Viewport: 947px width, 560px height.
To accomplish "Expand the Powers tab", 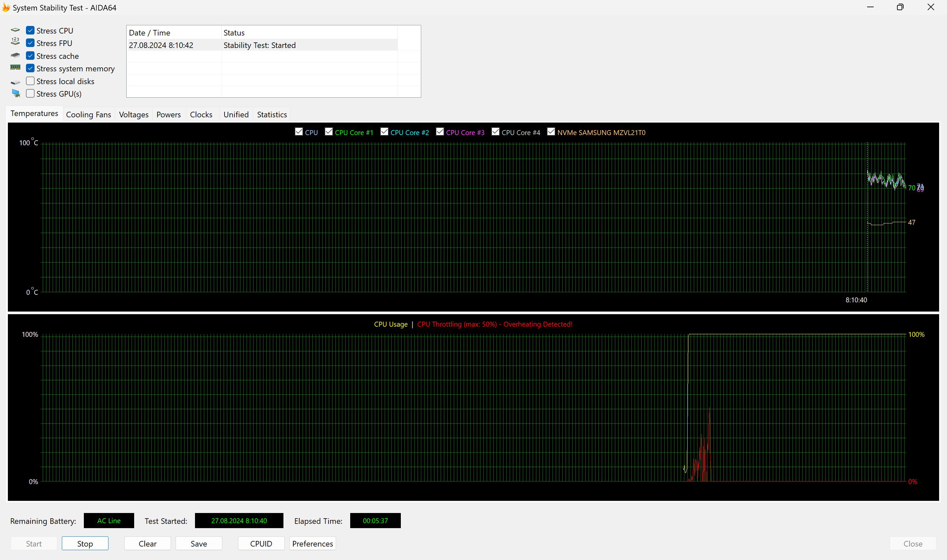I will pyautogui.click(x=168, y=114).
